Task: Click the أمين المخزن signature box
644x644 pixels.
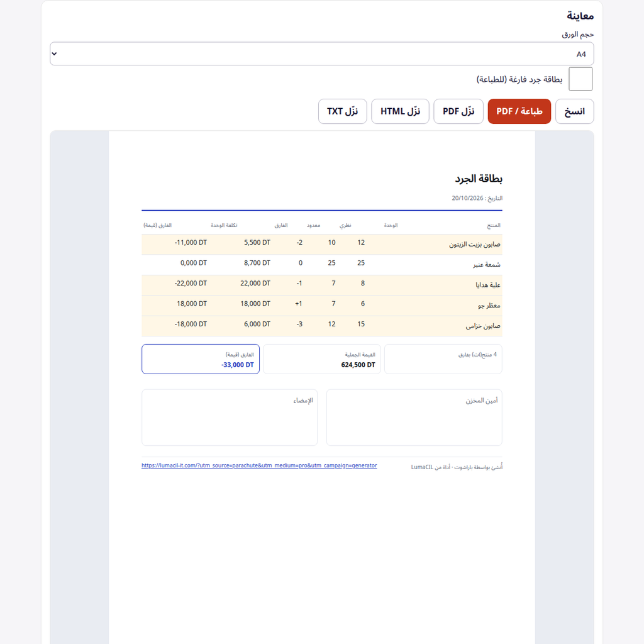Action: click(x=414, y=418)
